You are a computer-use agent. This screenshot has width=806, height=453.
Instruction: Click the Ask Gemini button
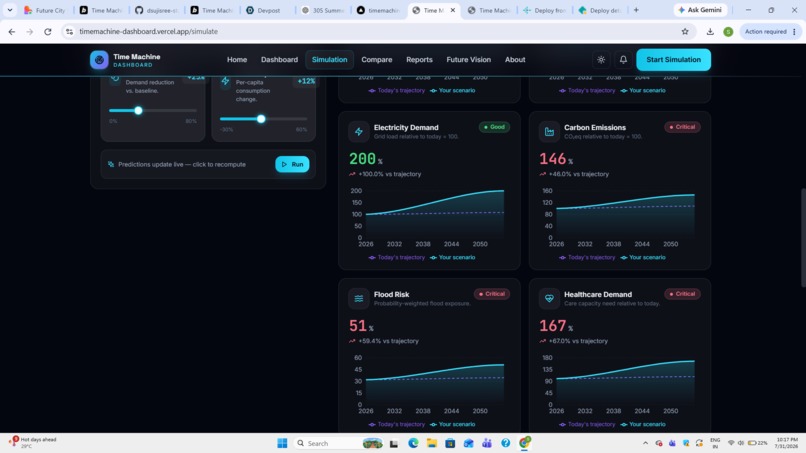point(700,10)
